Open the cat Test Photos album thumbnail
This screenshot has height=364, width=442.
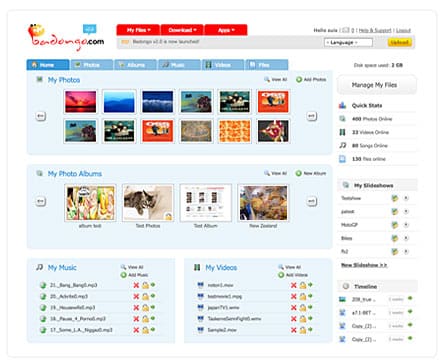click(x=148, y=203)
